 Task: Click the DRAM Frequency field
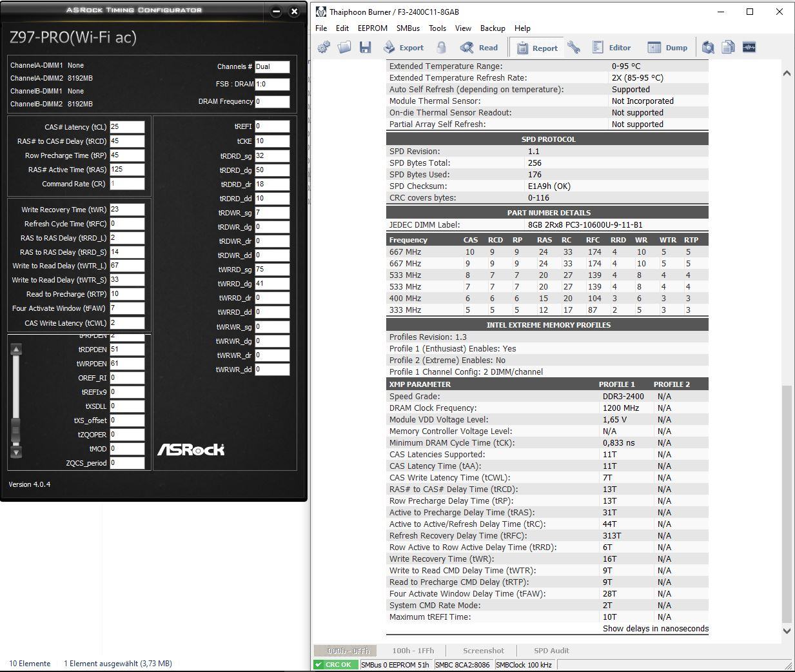[x=272, y=101]
